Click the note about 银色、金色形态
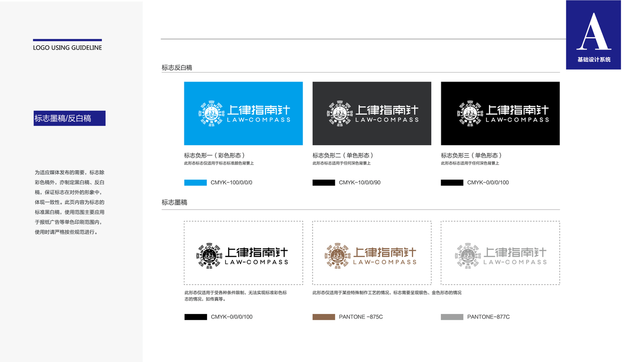 pyautogui.click(x=387, y=293)
